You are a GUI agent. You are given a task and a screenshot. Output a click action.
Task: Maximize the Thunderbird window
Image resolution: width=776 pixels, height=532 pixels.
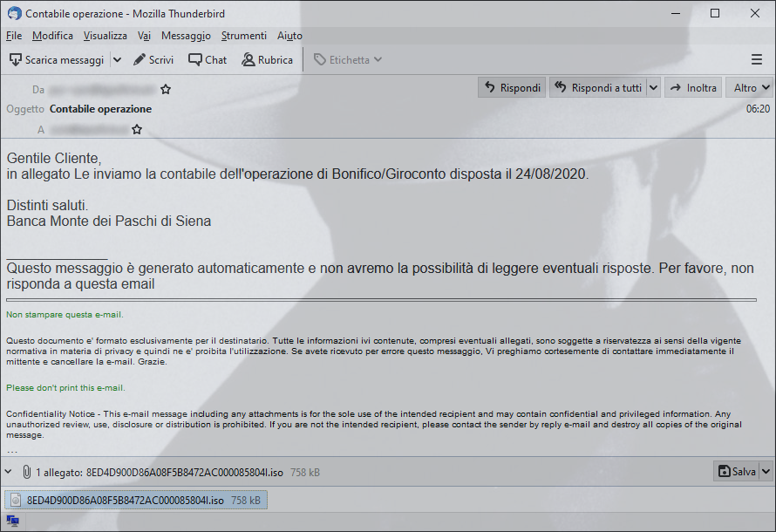pos(715,13)
